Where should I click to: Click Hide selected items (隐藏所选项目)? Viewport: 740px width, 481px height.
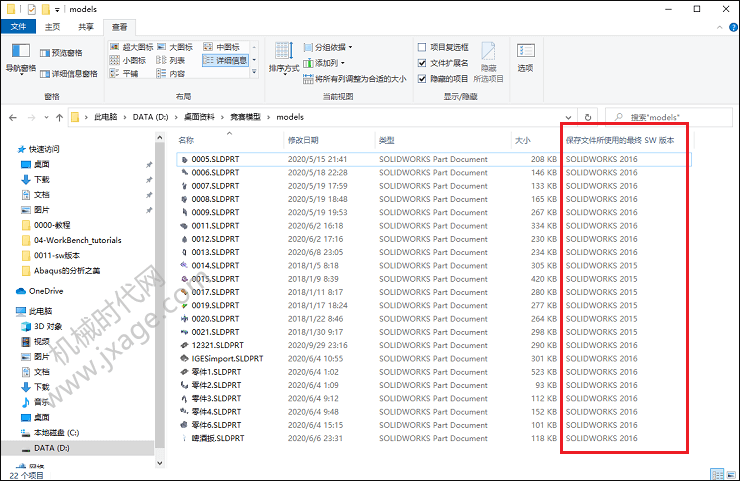pyautogui.click(x=488, y=62)
